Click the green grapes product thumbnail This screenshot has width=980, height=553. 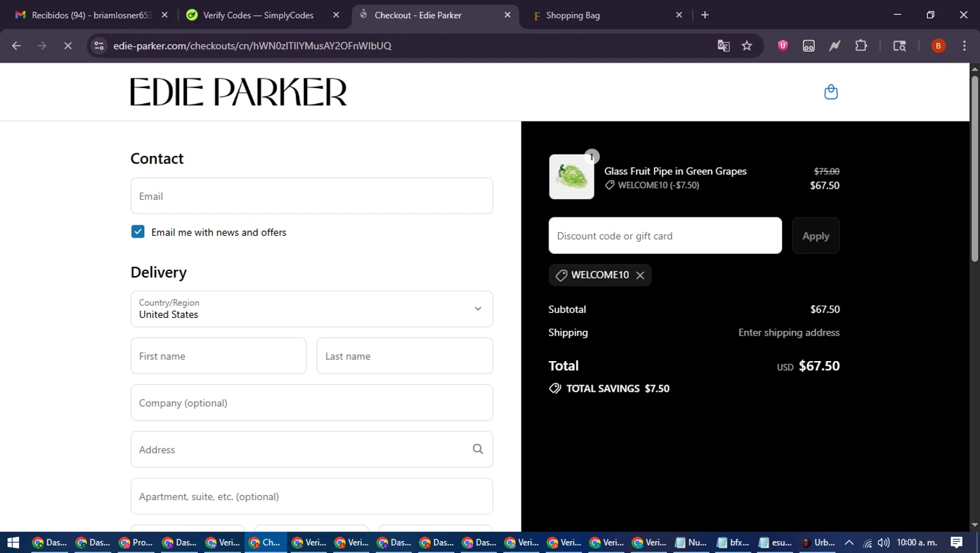coord(572,176)
